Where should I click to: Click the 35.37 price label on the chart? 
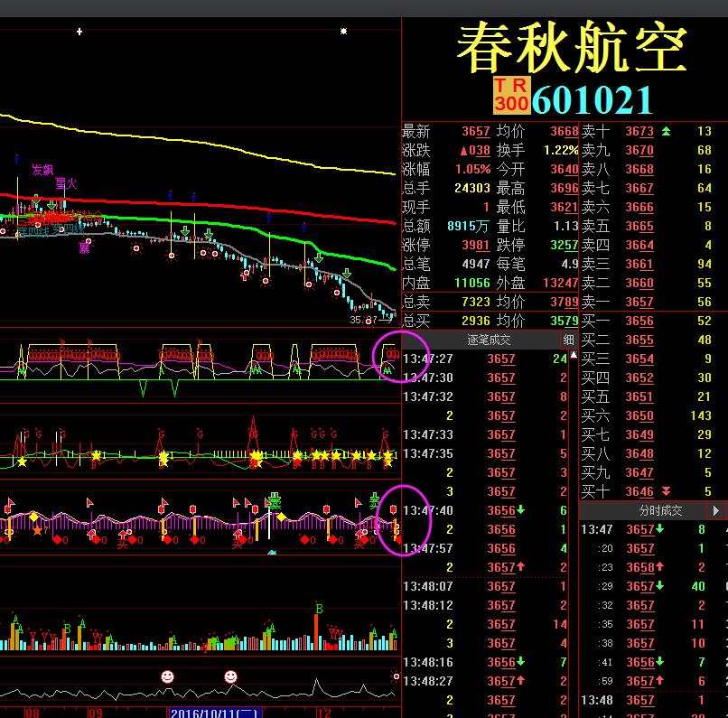point(363,321)
